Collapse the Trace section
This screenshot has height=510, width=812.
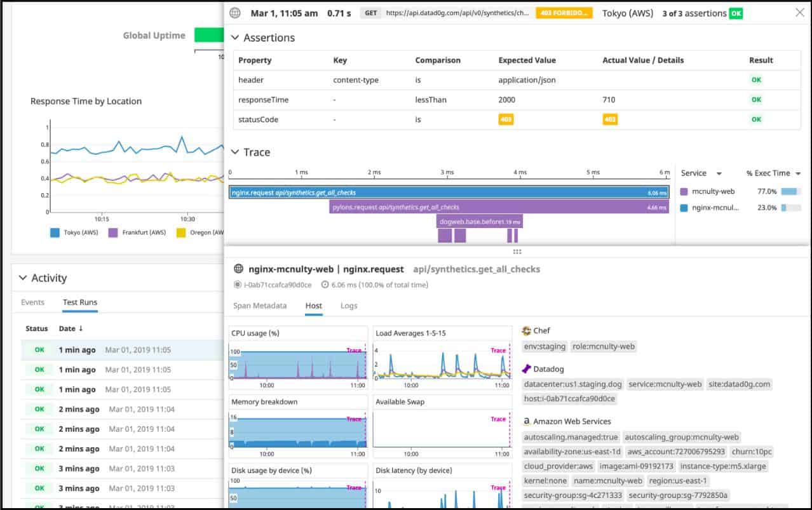(x=235, y=152)
